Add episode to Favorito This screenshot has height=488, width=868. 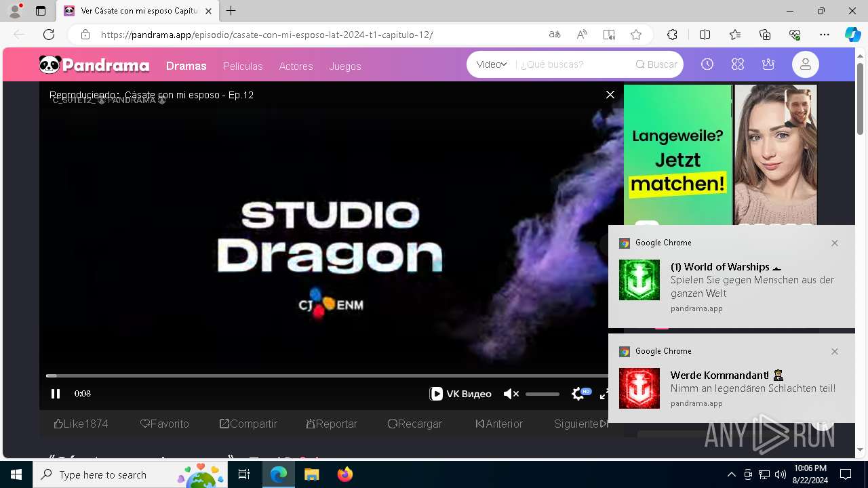[x=165, y=424]
